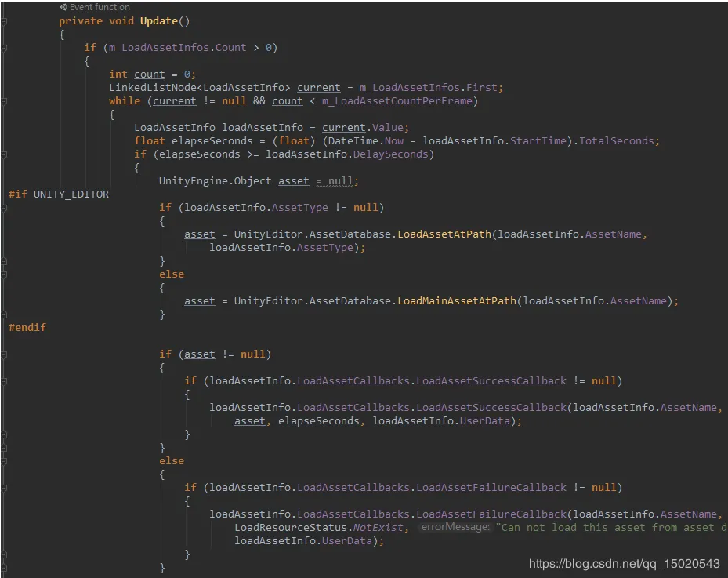Click the Value property after current
The image size is (728, 578).
point(387,128)
